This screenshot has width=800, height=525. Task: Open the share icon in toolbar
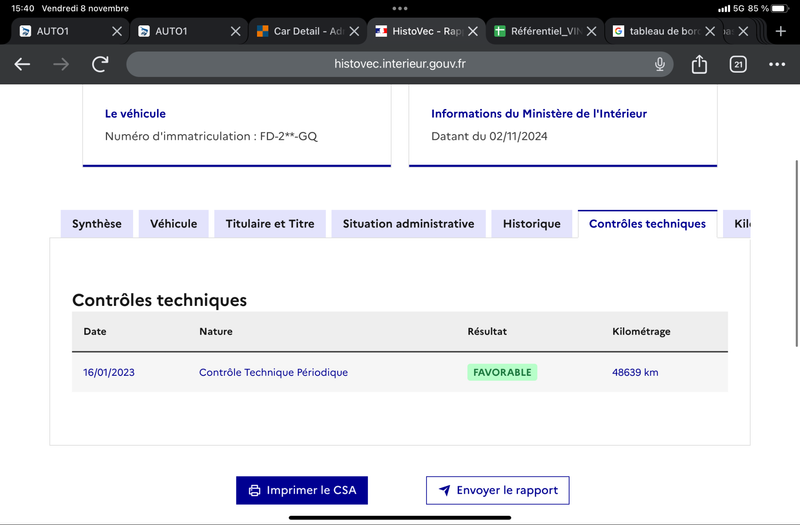(x=699, y=64)
